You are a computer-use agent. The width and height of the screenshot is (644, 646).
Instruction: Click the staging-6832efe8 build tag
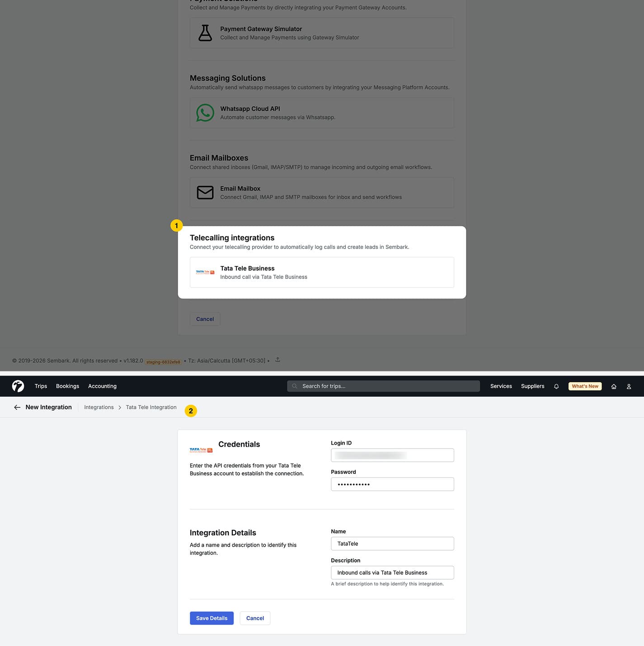(x=163, y=361)
